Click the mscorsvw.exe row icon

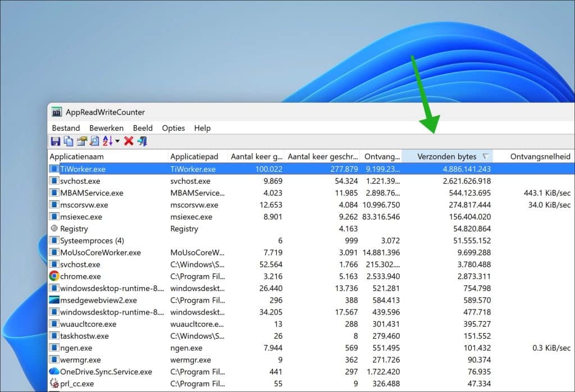point(54,204)
